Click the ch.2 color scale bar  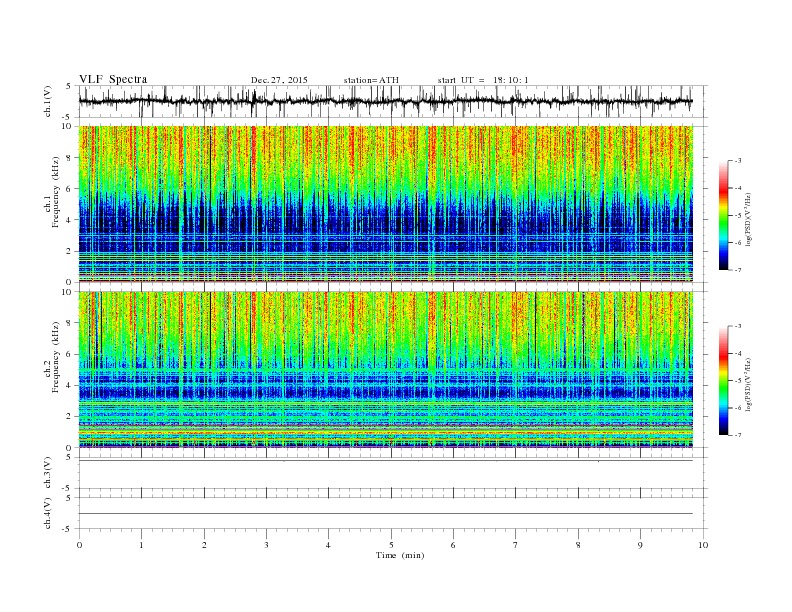point(723,380)
